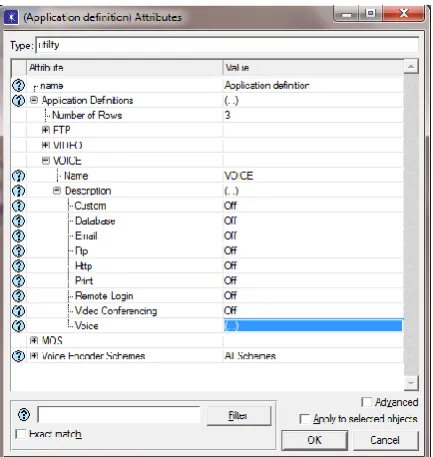Open help icon beside VOICE Name row
The image size is (433, 457).
18,176
